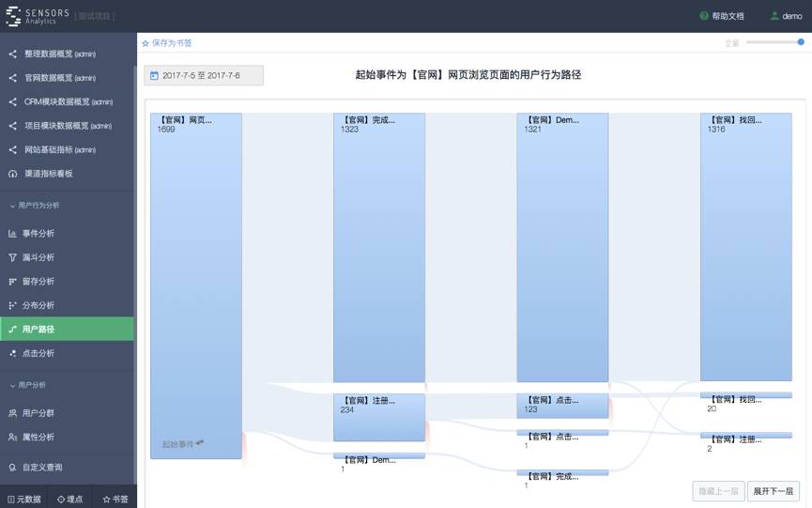
Task: Click the 事件分析 bar chart icon
Action: pyautogui.click(x=12, y=234)
